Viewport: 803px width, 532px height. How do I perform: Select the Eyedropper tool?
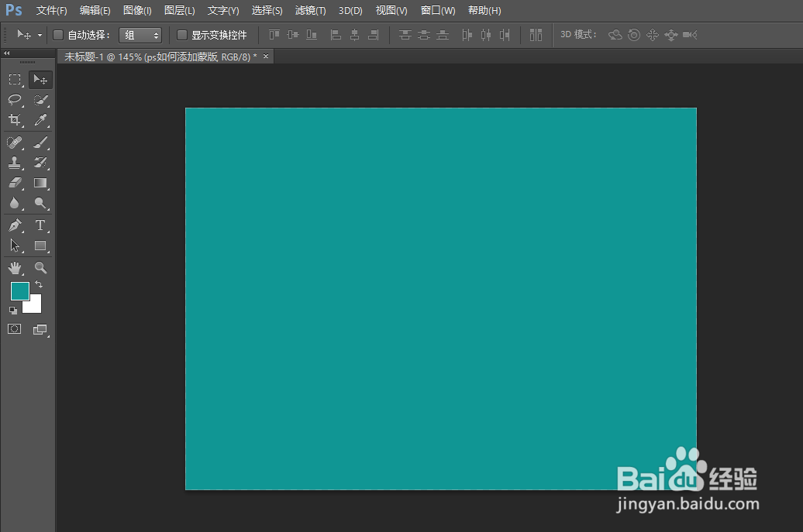point(40,120)
